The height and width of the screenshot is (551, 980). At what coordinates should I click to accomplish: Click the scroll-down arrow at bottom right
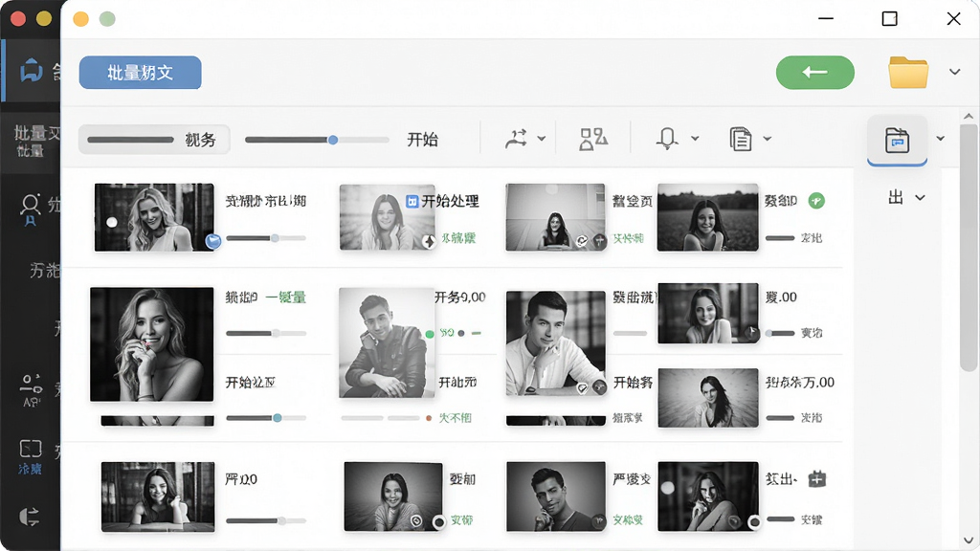click(969, 540)
